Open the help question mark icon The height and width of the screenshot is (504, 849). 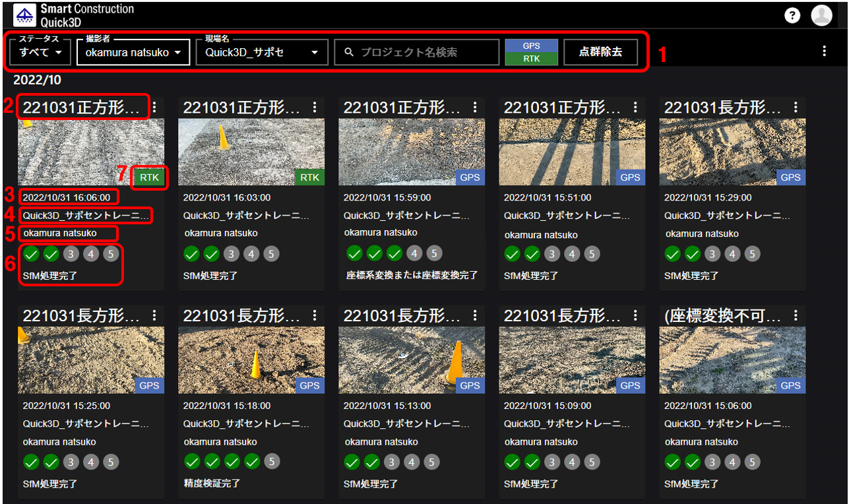[792, 15]
